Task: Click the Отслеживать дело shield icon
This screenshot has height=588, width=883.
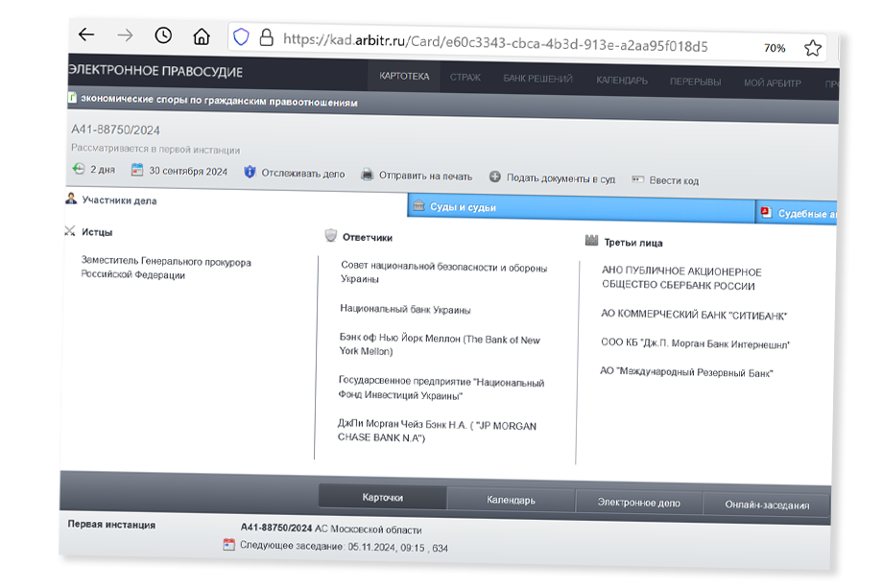Action: pos(250,172)
